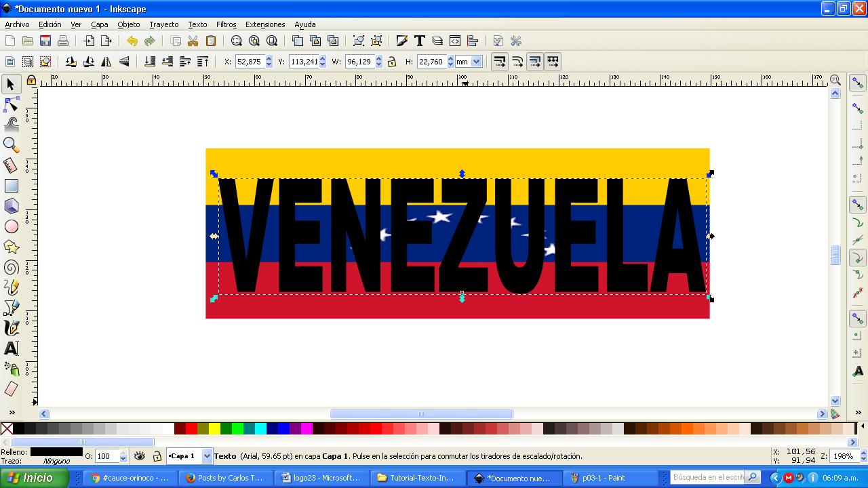Select the Text tool in the toolbox

pyautogui.click(x=11, y=348)
